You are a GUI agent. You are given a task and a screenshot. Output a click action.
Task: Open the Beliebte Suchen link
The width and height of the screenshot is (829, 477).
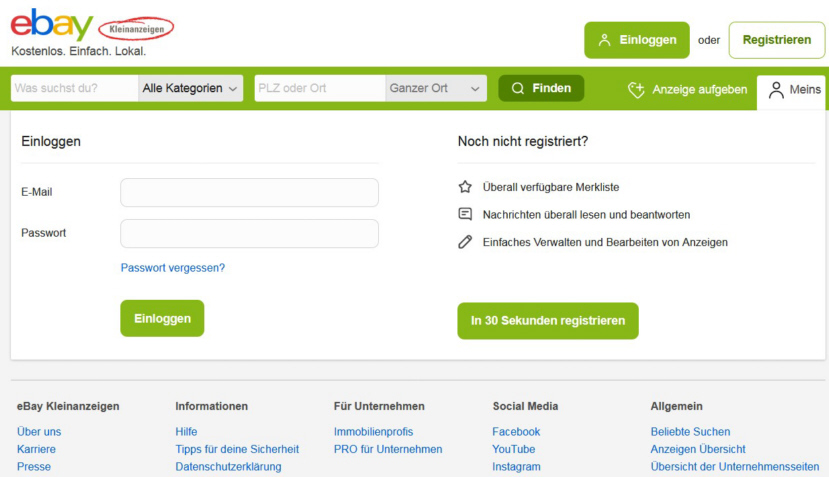[690, 432]
